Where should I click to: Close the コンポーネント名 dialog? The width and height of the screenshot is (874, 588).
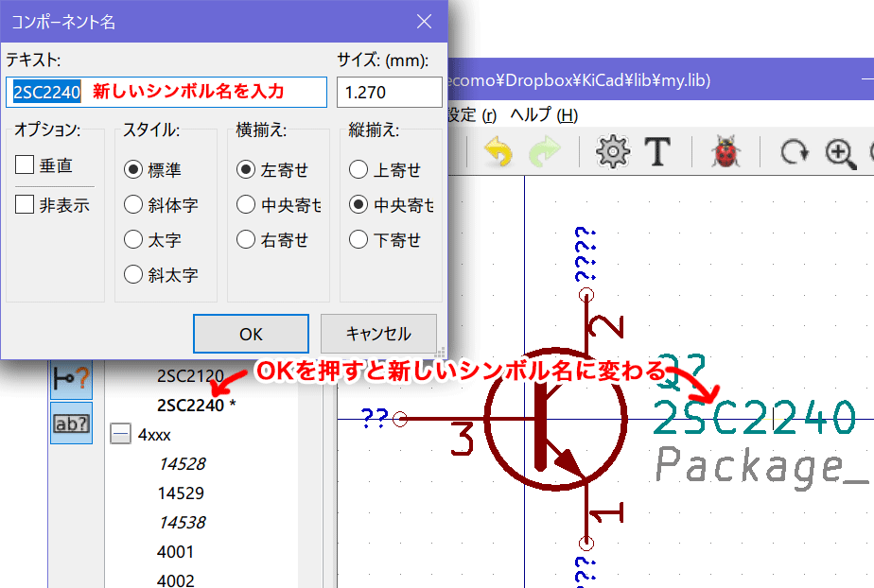[x=423, y=23]
